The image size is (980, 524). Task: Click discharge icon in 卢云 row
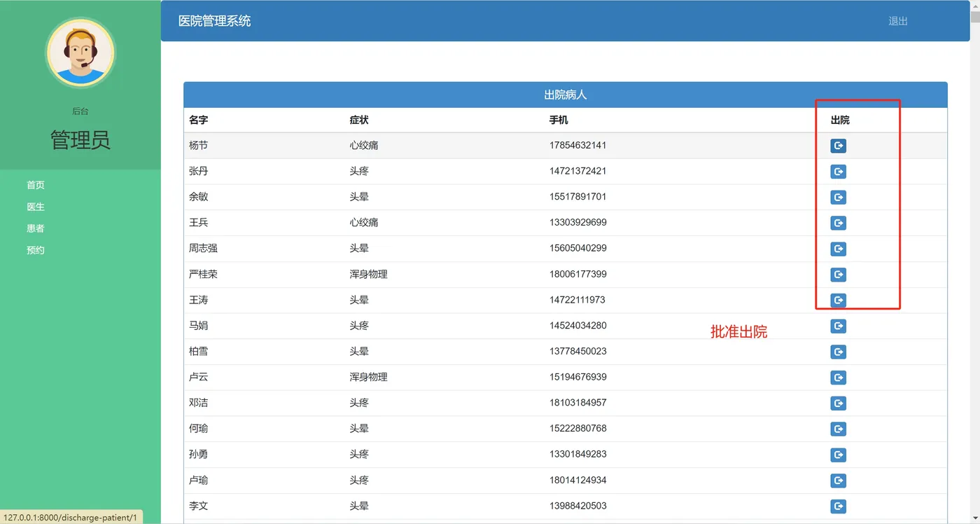[x=838, y=378]
